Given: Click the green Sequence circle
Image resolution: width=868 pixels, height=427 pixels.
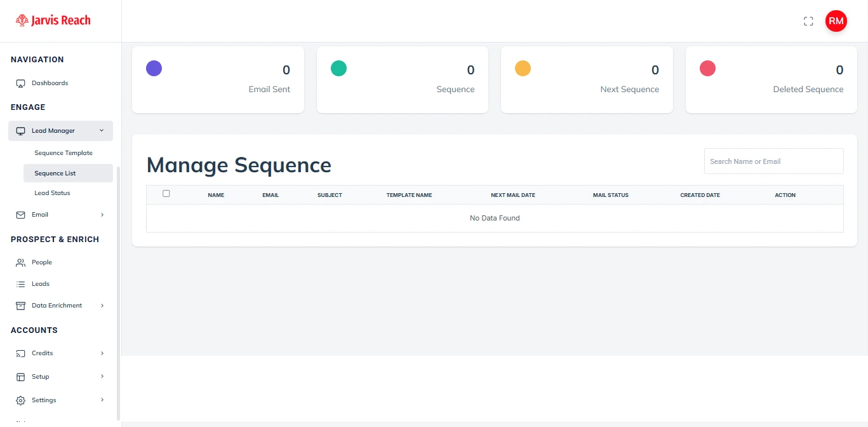Looking at the screenshot, I should click(338, 68).
